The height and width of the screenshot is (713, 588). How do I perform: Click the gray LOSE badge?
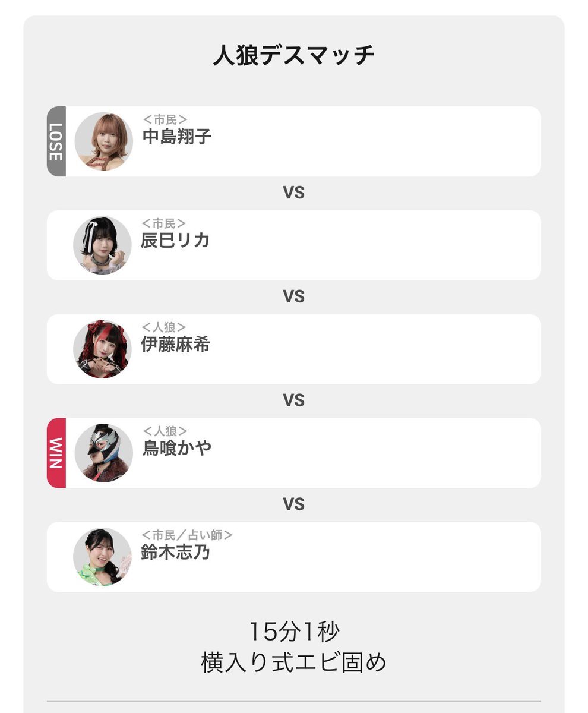56,141
